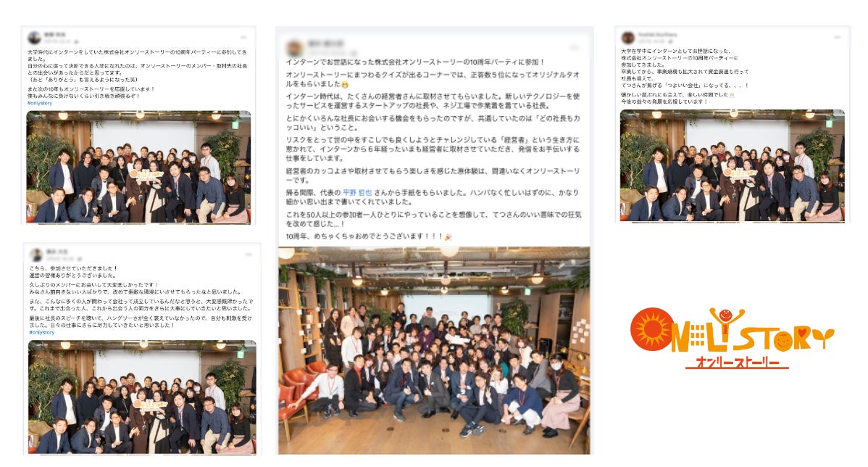Click the center post author's blurred avatar
The height and width of the screenshot is (467, 868).
click(x=295, y=48)
